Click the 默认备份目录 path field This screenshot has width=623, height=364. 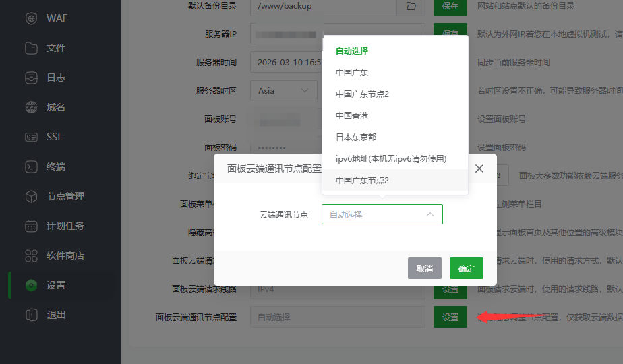click(x=324, y=6)
